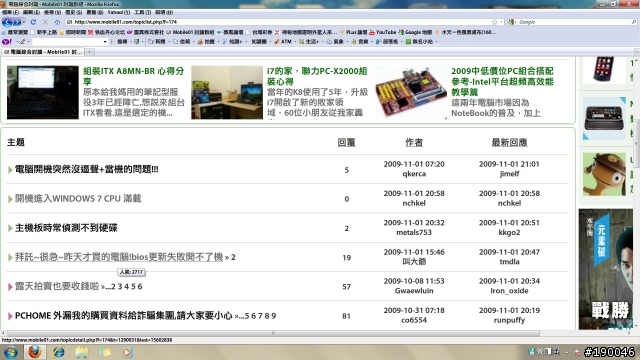Open Yahoo toolbar 氣象 button
The width and height of the screenshot is (640, 360).
pos(335,42)
